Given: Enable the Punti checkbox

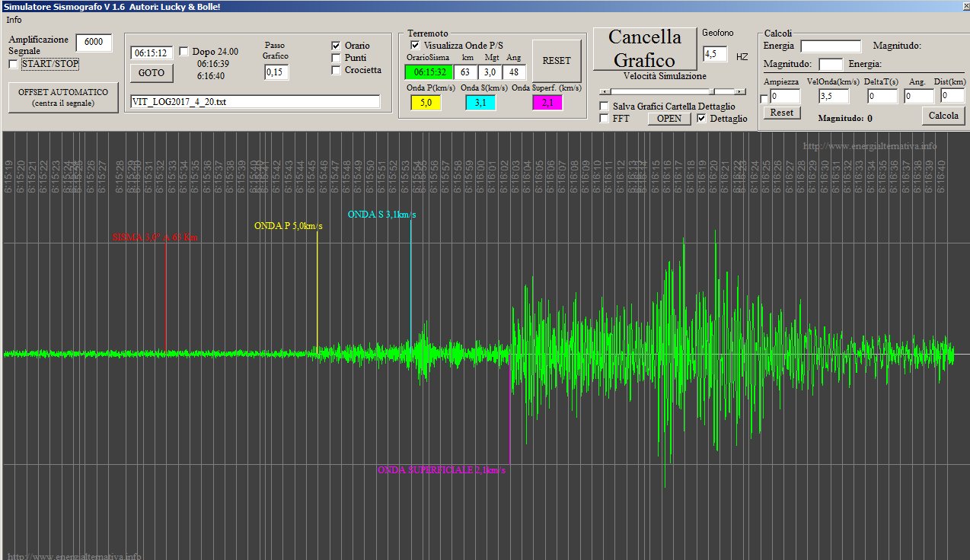Looking at the screenshot, I should coord(336,58).
